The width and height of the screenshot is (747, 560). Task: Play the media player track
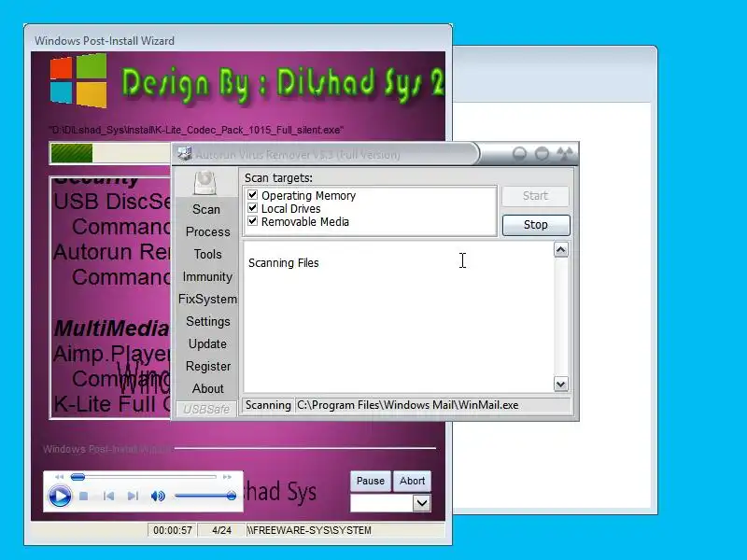click(60, 497)
